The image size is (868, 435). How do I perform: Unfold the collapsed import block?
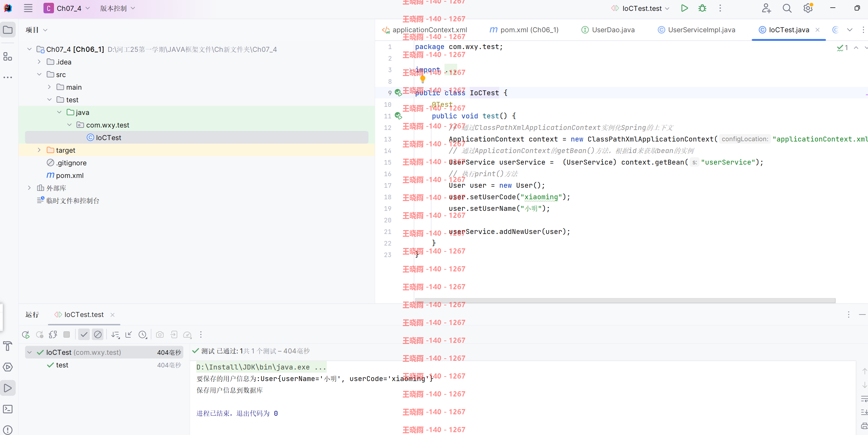pos(411,70)
